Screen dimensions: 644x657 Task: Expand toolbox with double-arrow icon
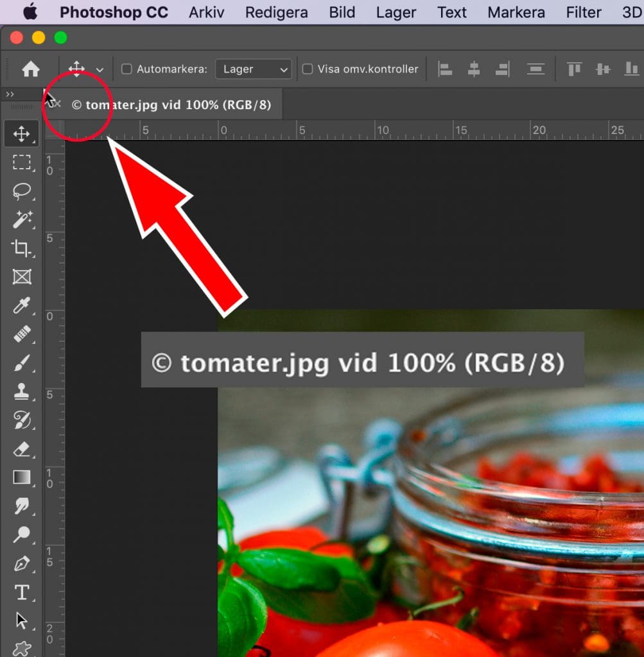[x=10, y=94]
